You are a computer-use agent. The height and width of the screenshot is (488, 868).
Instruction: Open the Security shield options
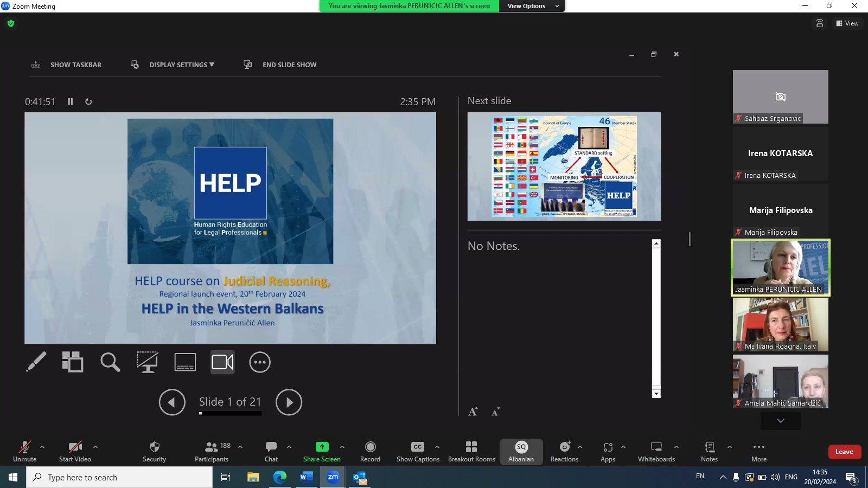click(155, 451)
